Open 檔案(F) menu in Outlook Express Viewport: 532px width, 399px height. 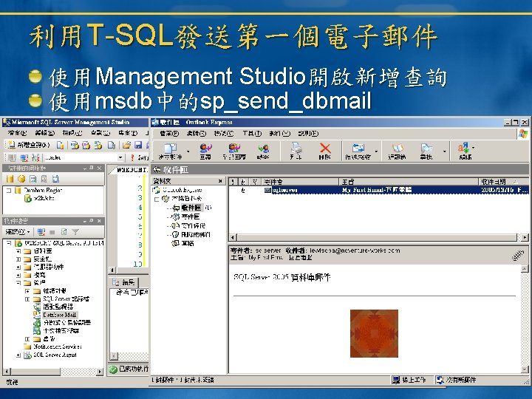[169, 133]
